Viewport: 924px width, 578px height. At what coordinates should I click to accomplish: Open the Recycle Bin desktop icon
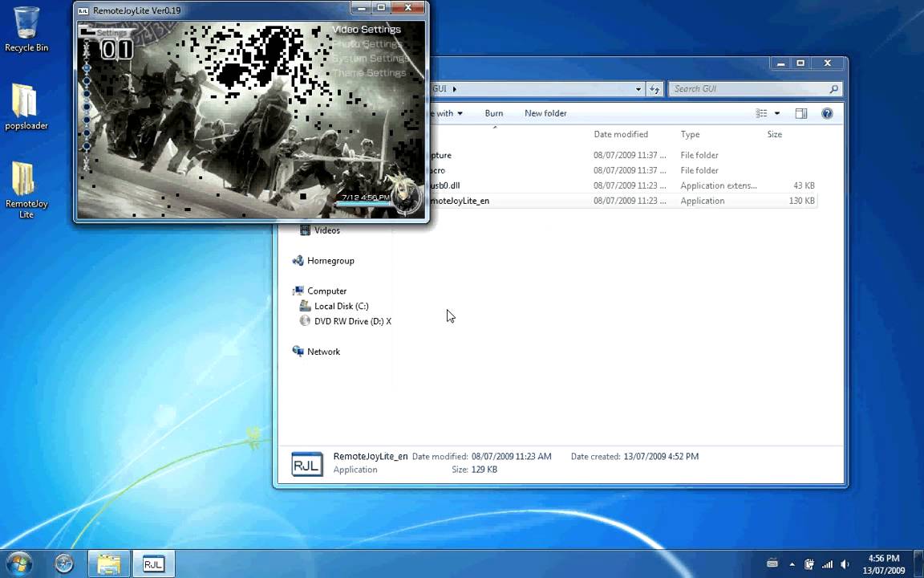coord(26,30)
